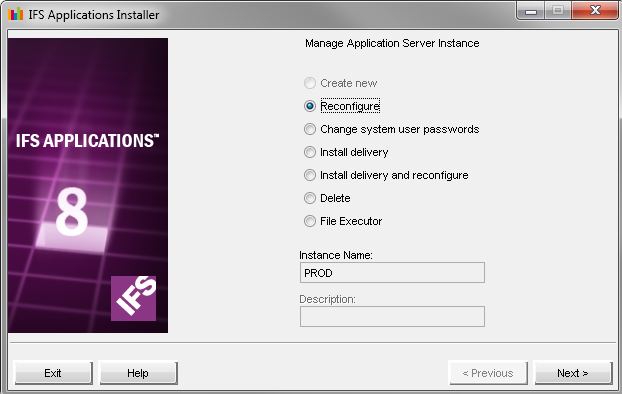Go back with the Previous button
Viewport: 622px width, 394px height.
pyautogui.click(x=488, y=373)
